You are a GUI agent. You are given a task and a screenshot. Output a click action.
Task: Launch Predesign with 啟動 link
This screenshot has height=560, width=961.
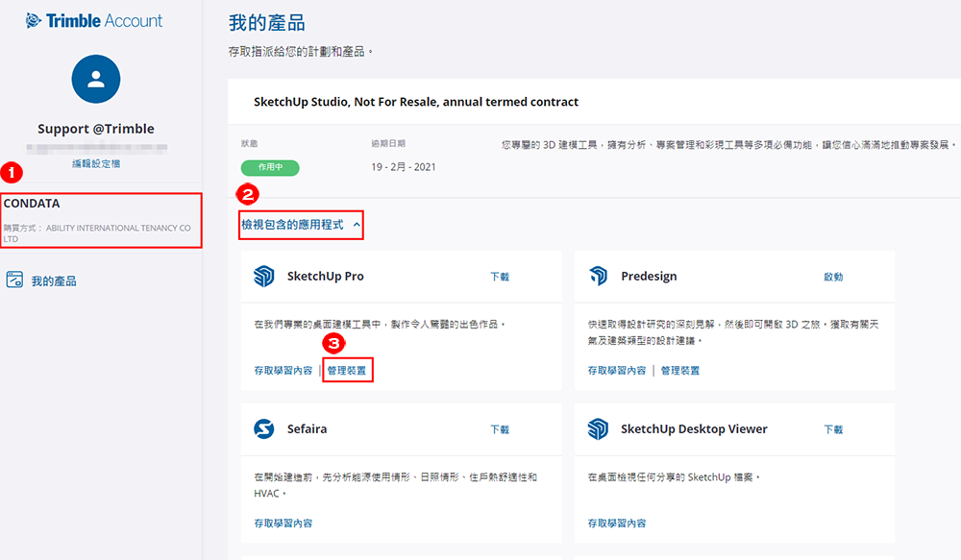point(833,277)
